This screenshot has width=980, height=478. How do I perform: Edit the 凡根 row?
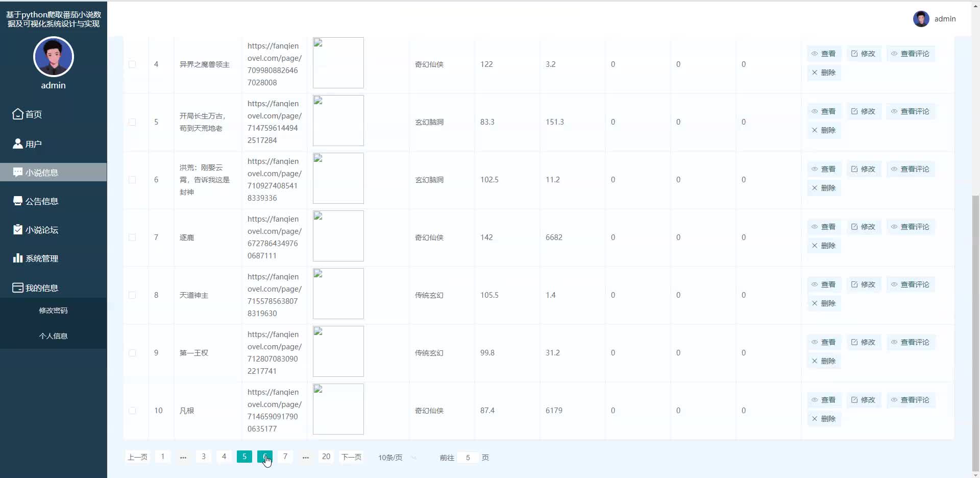[x=864, y=400]
